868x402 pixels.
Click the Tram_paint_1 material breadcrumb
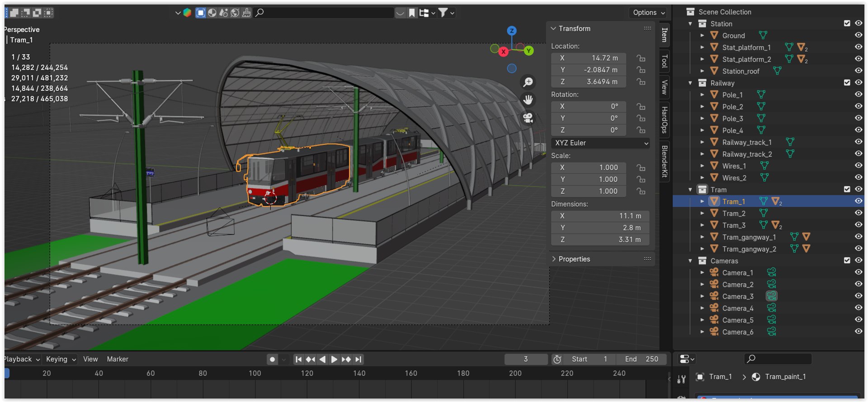785,377
